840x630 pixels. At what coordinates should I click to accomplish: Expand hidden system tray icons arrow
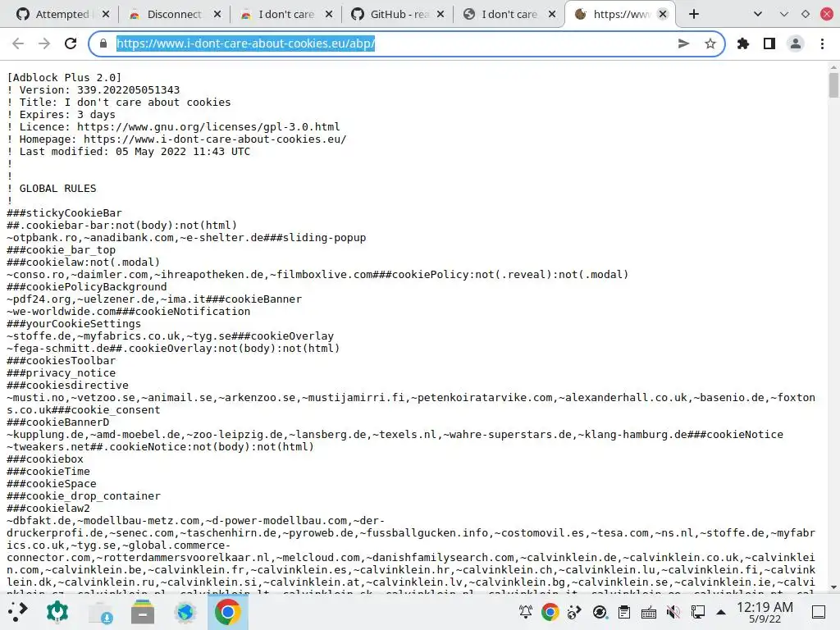[721, 612]
